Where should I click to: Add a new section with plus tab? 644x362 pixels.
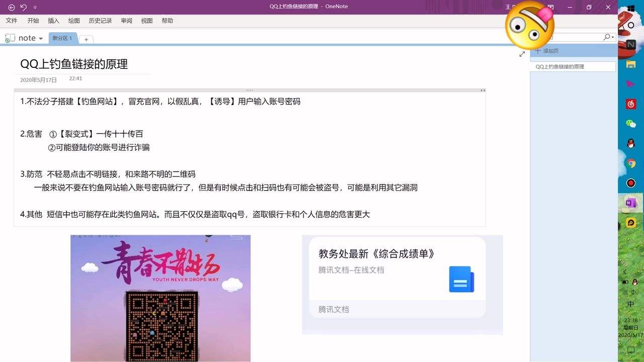click(86, 39)
